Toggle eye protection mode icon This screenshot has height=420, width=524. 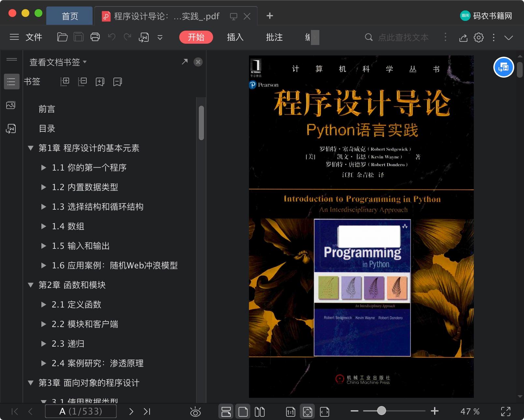(196, 412)
